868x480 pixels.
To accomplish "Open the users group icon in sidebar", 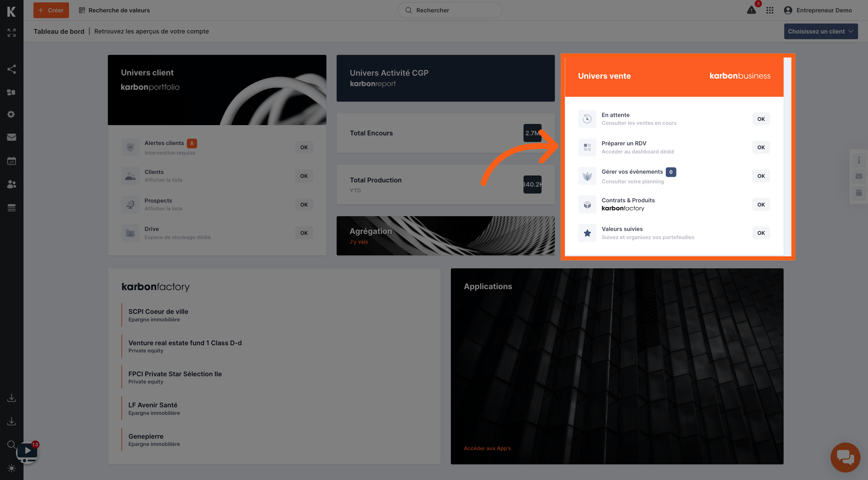I will pos(11,184).
